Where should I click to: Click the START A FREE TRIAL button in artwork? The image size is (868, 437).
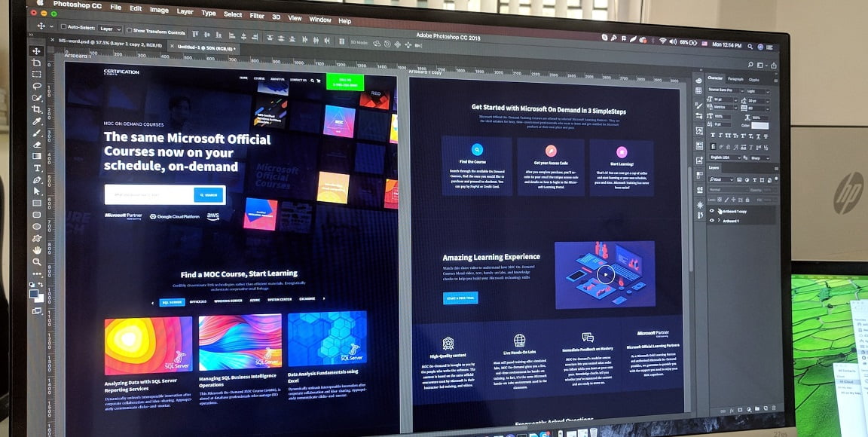pyautogui.click(x=460, y=298)
